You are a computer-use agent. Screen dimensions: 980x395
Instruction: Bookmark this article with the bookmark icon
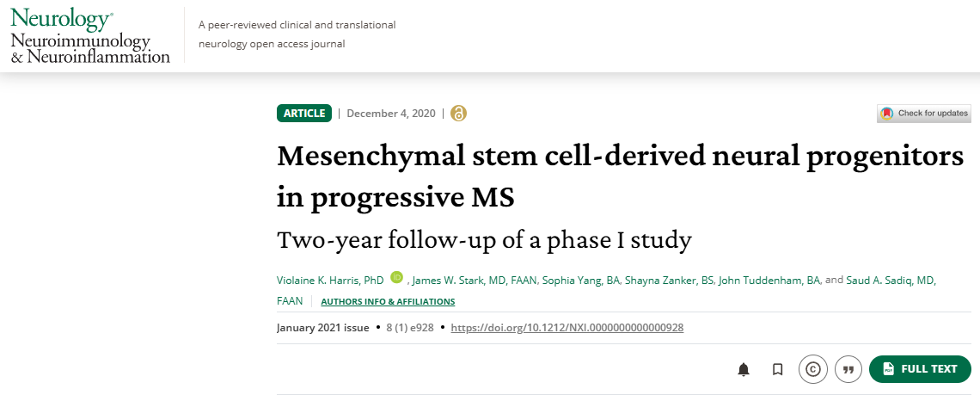click(777, 369)
